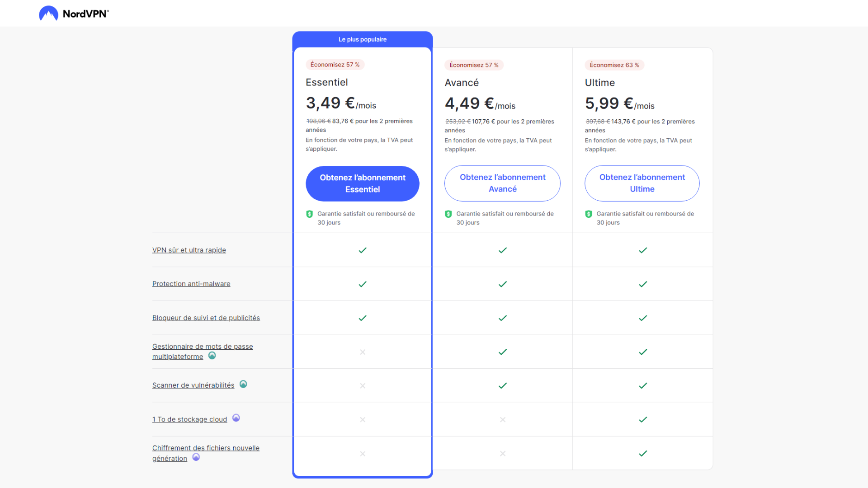Click the Économisez 63 % badge
The image size is (868, 488).
tap(614, 65)
